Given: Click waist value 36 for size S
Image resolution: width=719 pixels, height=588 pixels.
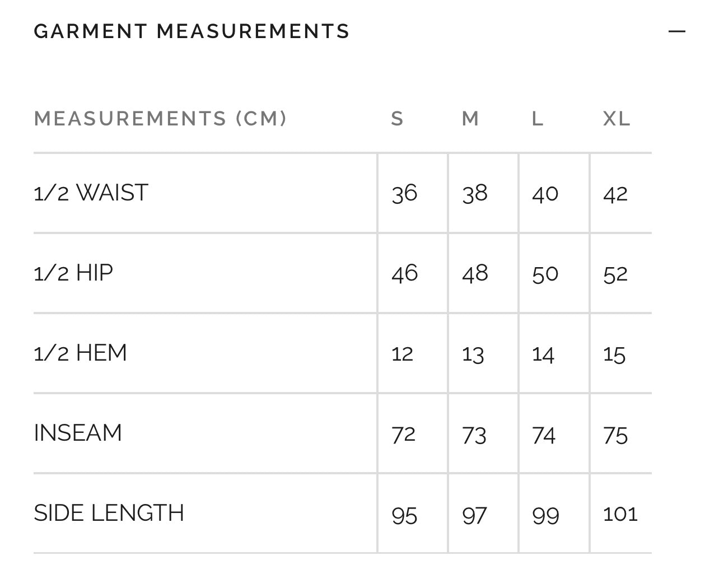Looking at the screenshot, I should [404, 194].
